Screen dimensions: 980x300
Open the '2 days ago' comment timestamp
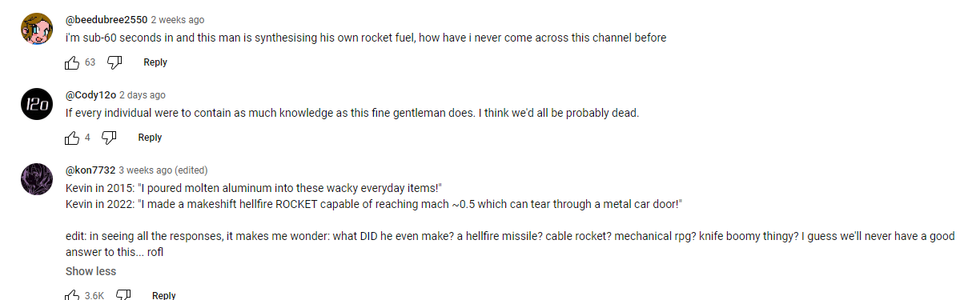[x=143, y=94]
